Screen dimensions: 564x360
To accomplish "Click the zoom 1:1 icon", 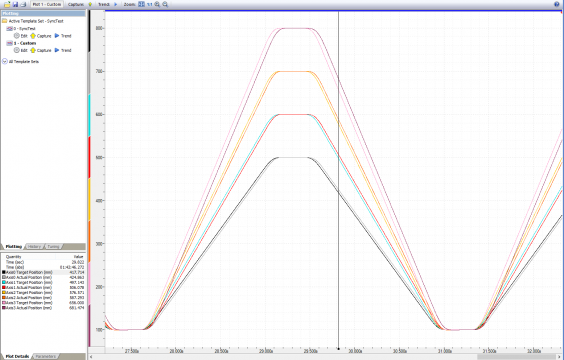I will (x=150, y=4).
